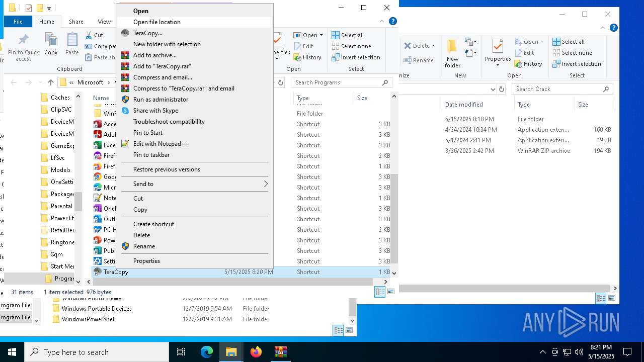
Task: Click New folder with selection
Action: click(x=167, y=44)
